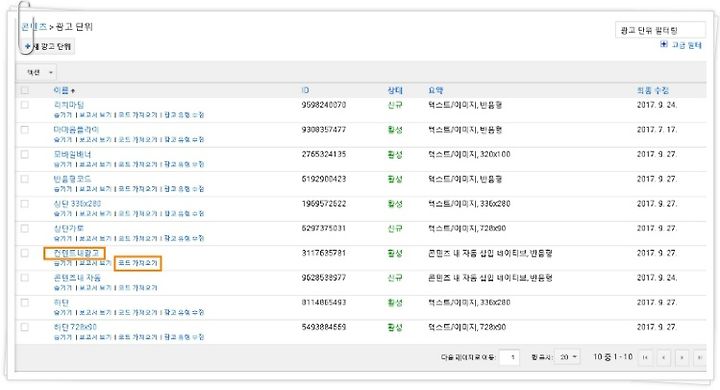Click ID value 2765324135
The width and height of the screenshot is (720, 390).
(323, 154)
